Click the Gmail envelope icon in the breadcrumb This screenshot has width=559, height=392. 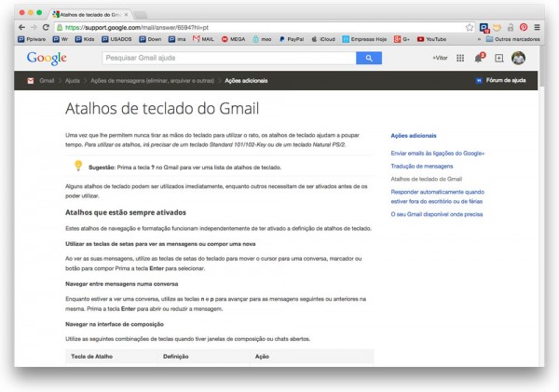[31, 81]
